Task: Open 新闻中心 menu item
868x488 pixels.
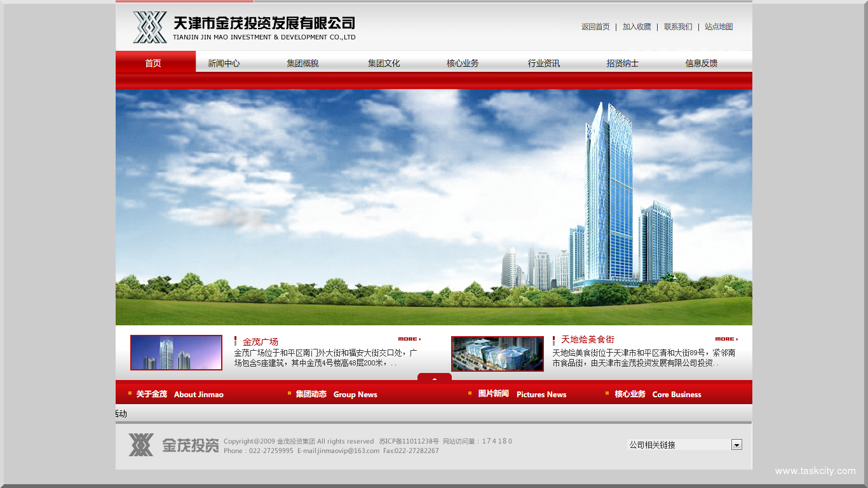Action: click(224, 63)
